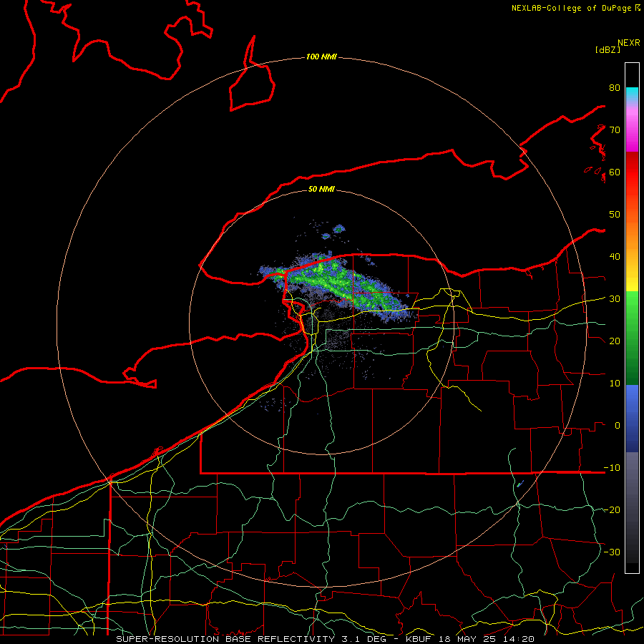Screen dimensions: 644x644
Task: Click the 80 value on the dBZ scale
Action: point(615,88)
